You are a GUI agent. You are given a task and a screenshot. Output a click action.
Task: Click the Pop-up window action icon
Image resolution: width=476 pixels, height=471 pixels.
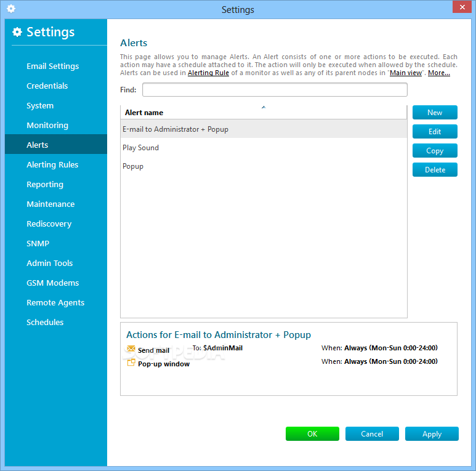click(x=131, y=363)
